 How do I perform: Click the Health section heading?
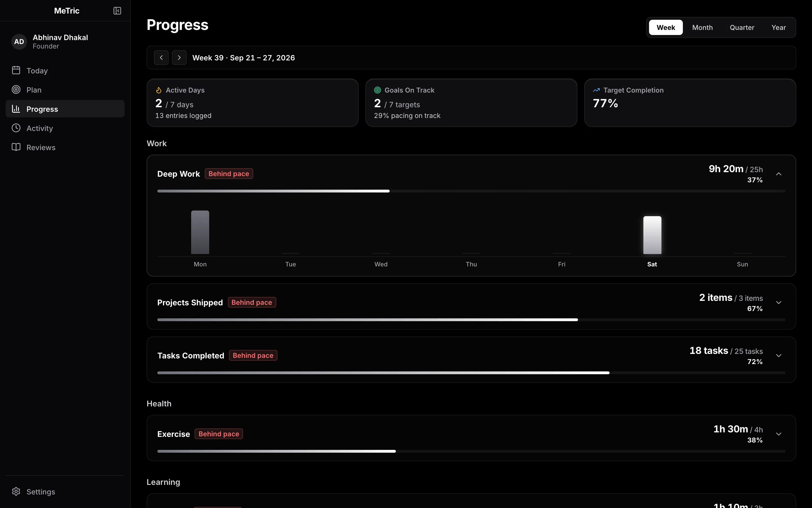tap(159, 404)
